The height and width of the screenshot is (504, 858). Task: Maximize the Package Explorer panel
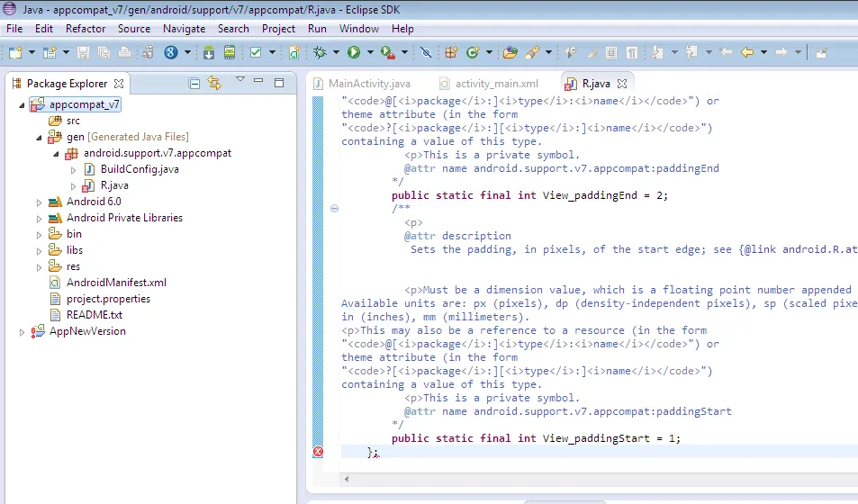click(279, 83)
